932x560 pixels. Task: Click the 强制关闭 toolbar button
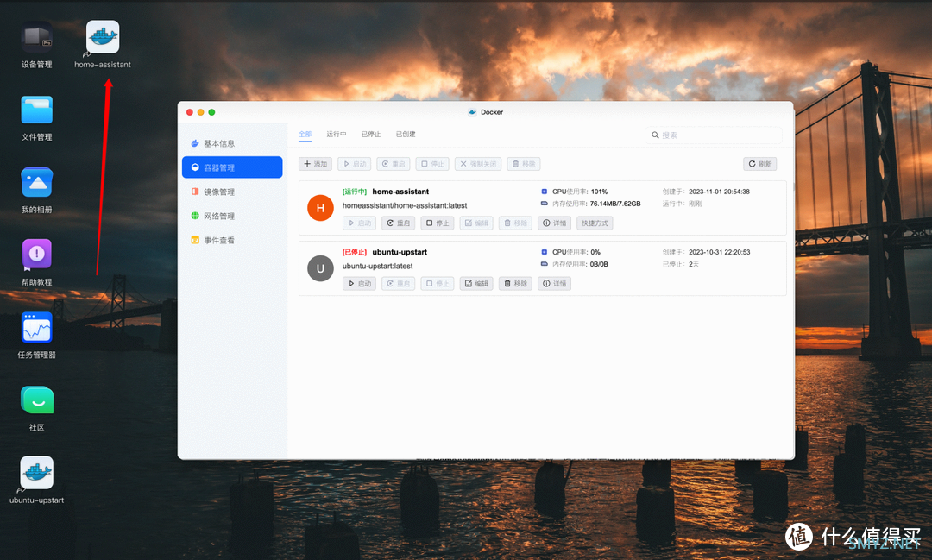478,164
